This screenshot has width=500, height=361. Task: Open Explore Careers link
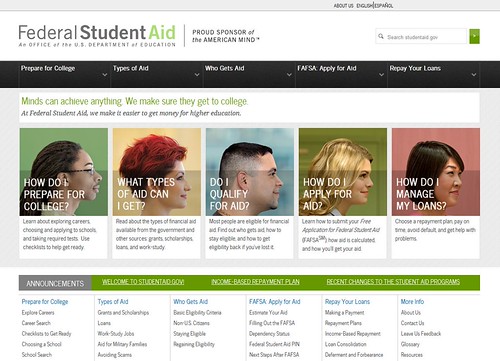38,313
